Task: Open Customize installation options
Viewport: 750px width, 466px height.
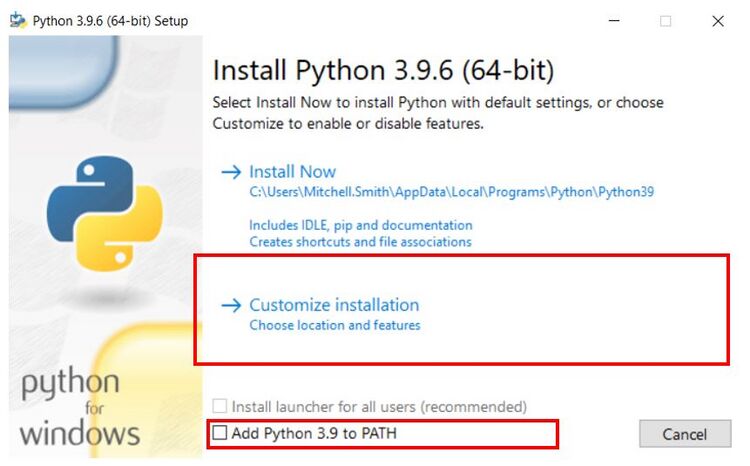Action: coord(334,305)
